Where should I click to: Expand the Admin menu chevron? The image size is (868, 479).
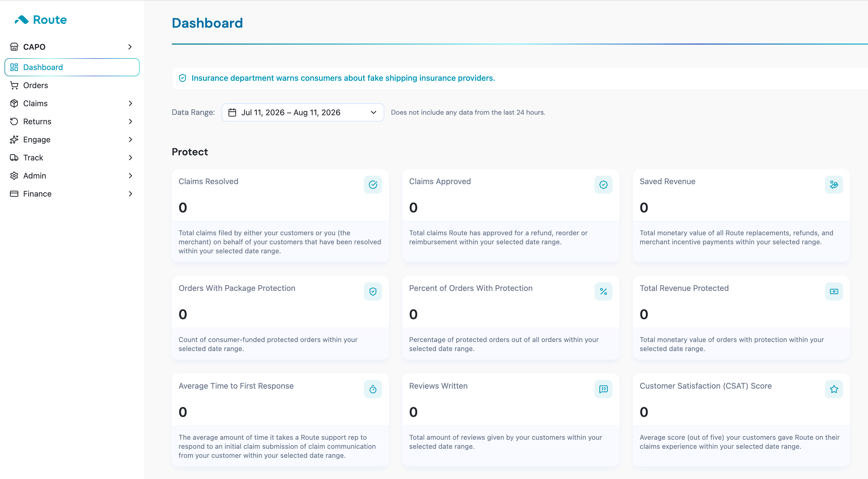(x=131, y=176)
